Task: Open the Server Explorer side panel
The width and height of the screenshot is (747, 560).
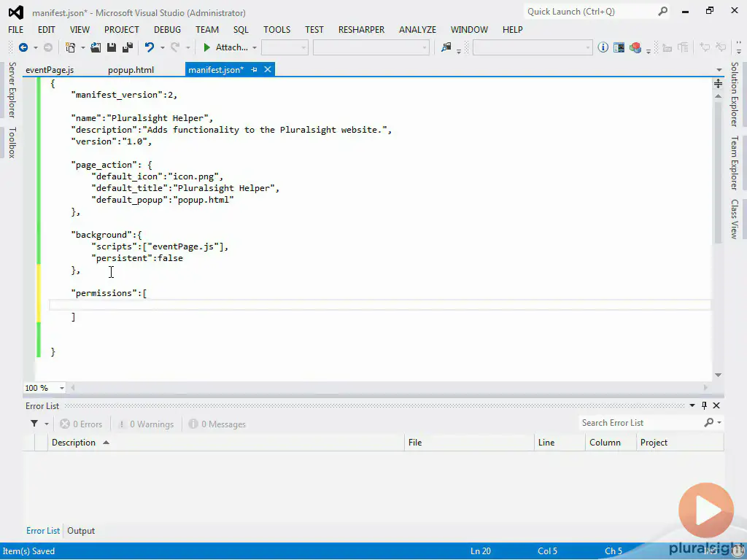Action: click(x=12, y=90)
